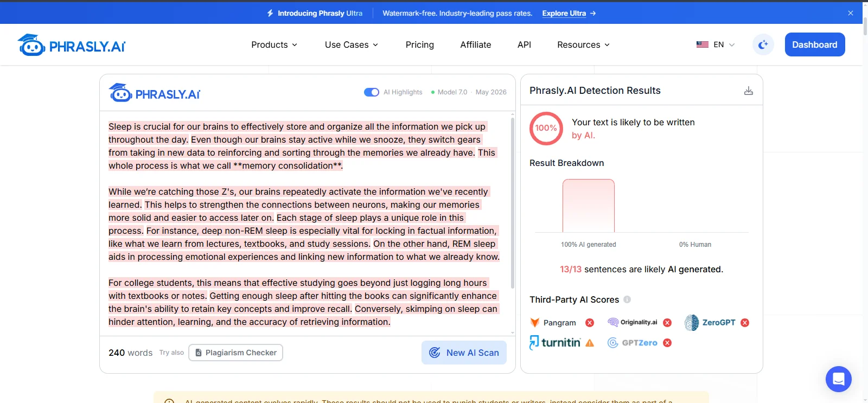
Task: Click the Phrasly.AI logo in header
Action: [72, 45]
